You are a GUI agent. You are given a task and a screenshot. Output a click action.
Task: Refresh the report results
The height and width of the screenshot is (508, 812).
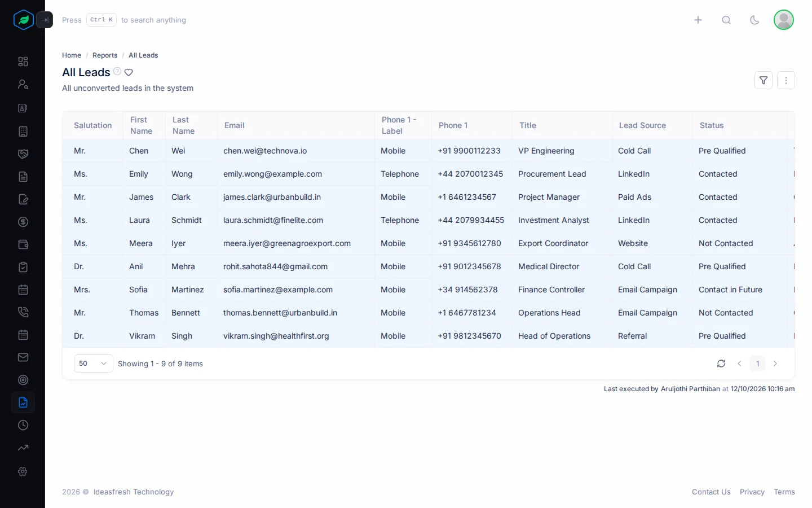(x=721, y=364)
